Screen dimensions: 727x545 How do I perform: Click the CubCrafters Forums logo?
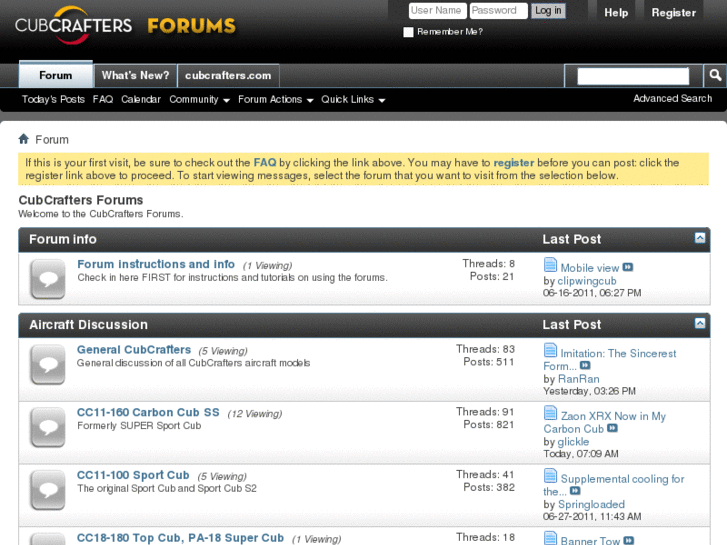(x=125, y=26)
